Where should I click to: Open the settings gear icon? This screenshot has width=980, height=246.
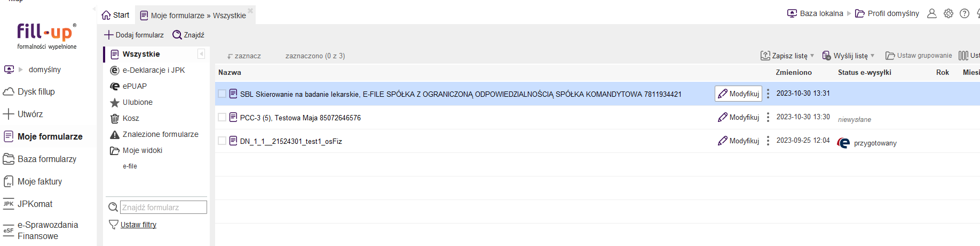click(949, 13)
